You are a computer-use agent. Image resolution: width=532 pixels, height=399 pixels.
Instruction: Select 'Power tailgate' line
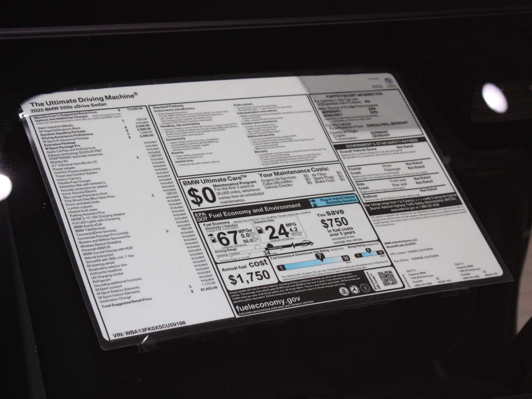coord(64,169)
